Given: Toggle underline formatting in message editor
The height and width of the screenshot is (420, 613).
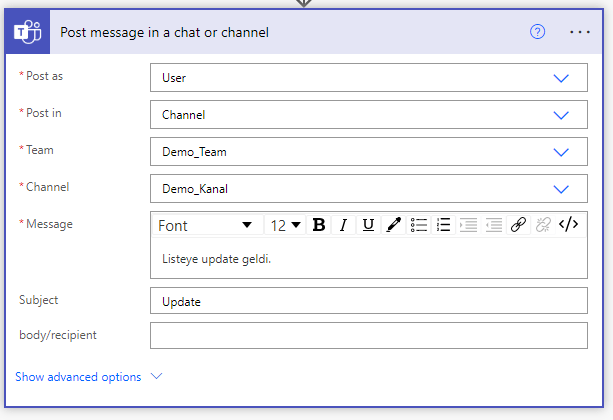Looking at the screenshot, I should 368,225.
